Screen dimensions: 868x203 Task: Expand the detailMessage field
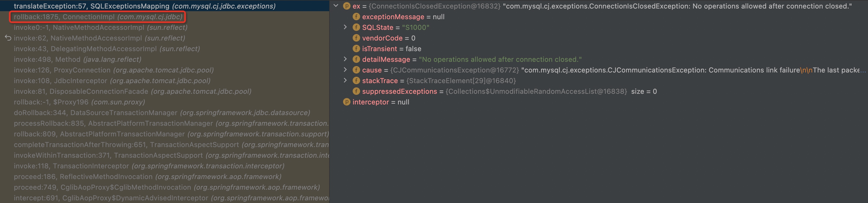click(345, 59)
